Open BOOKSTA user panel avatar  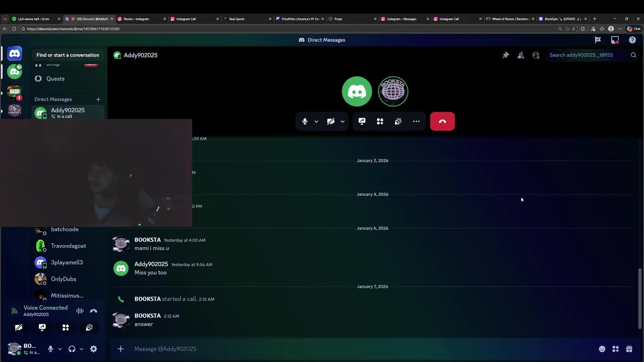(x=15, y=348)
